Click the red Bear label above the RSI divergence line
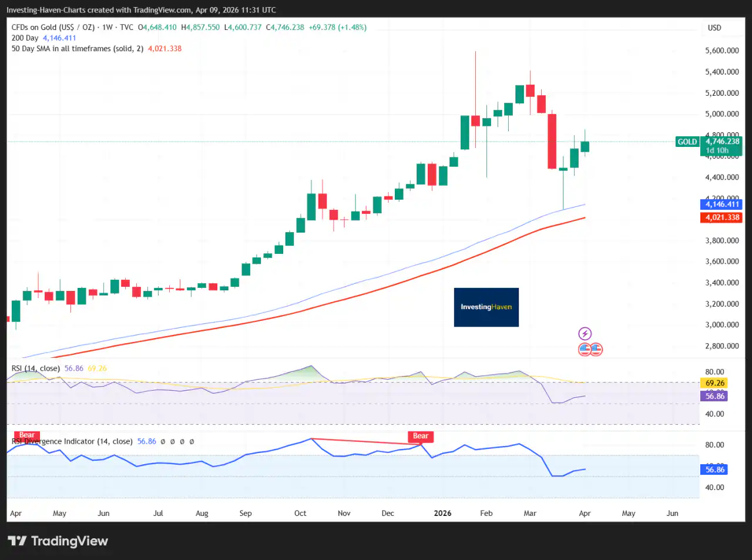The image size is (752, 560). point(420,436)
